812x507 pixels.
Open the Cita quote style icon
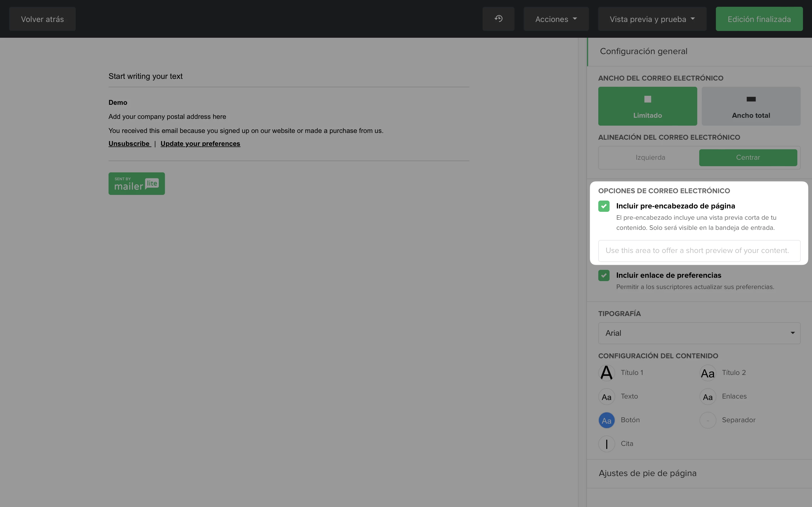(x=606, y=444)
